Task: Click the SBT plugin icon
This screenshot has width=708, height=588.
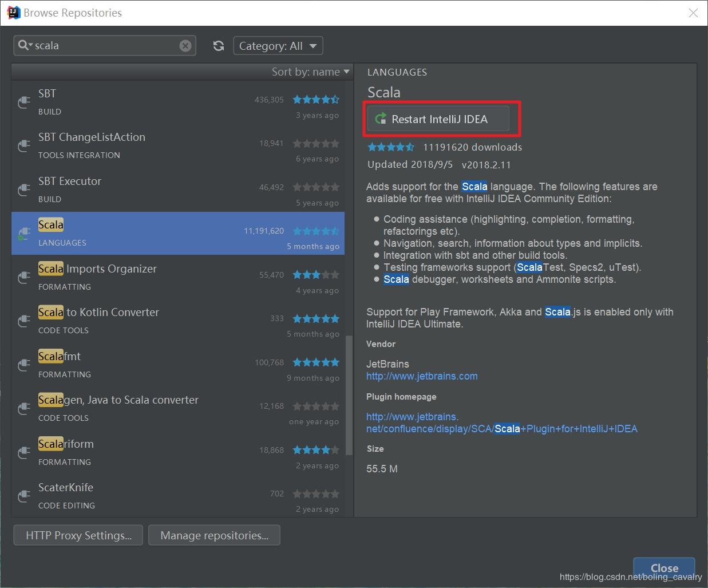Action: (x=24, y=102)
